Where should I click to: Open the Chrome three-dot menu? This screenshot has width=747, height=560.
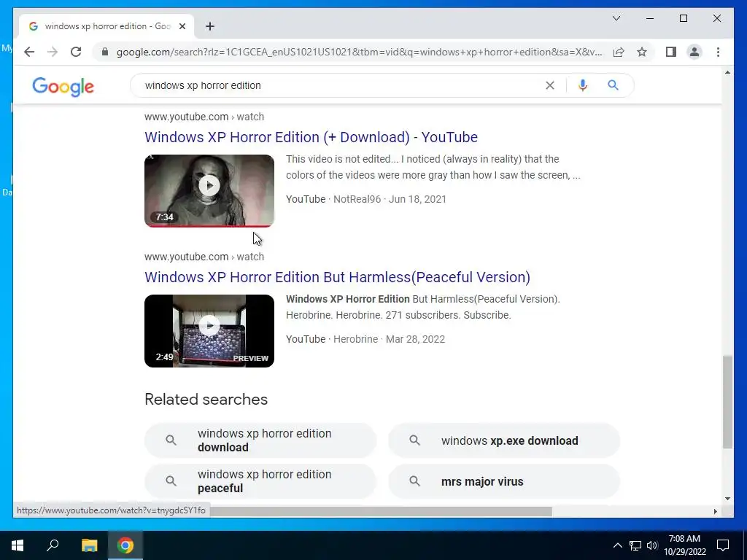tap(718, 52)
